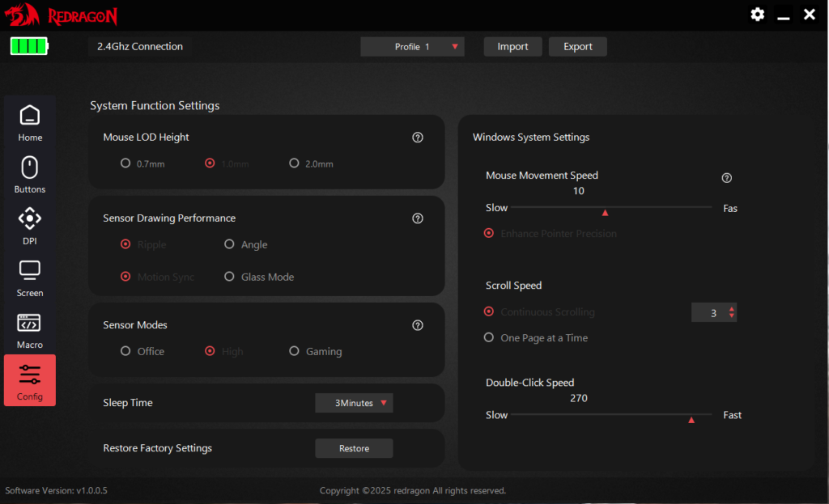Screen dimensions: 829x504
Task: Click the scroll speed value spinner arrows
Action: pos(732,312)
